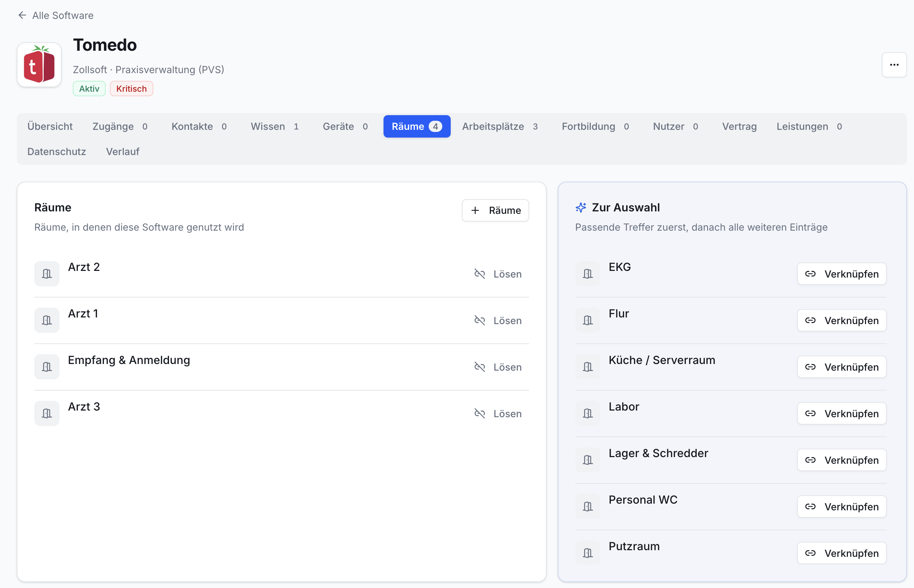The image size is (914, 588).
Task: Click the door icon beside Personal WC
Action: [x=588, y=506]
